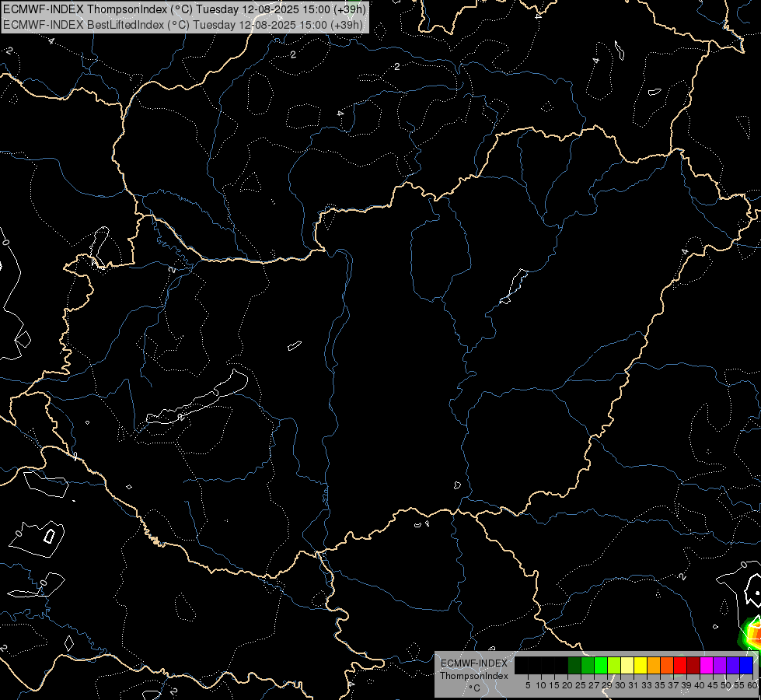Select the dark red 39–40 legend swatch

tap(693, 665)
